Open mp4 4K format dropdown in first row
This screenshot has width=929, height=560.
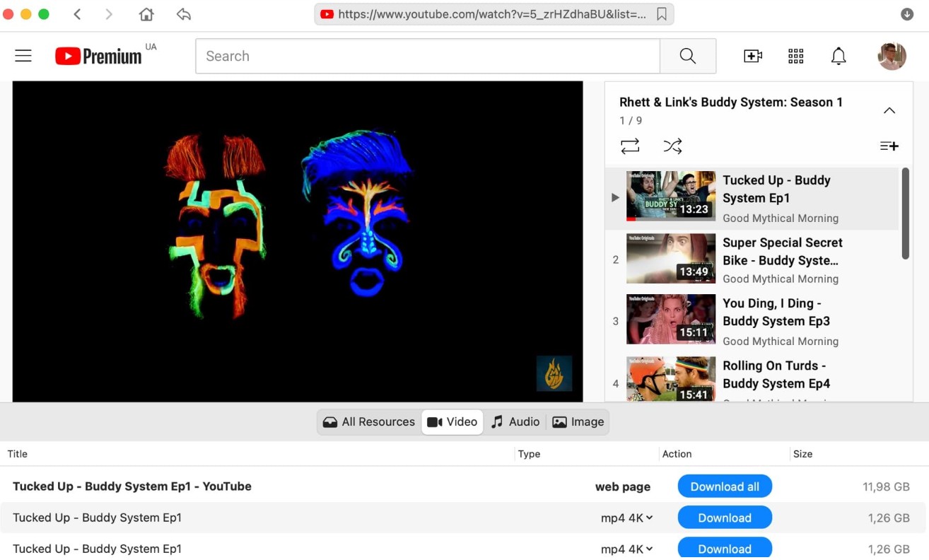[626, 518]
